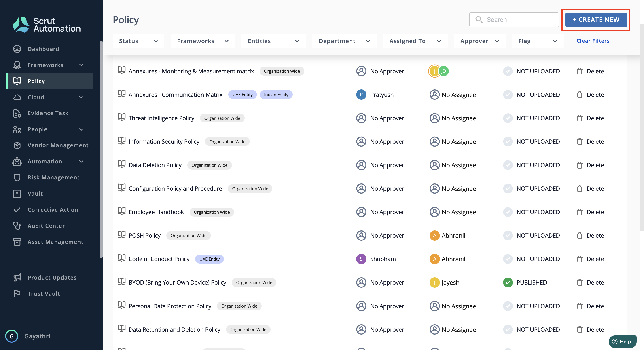Click the Help button
This screenshot has width=644, height=350.
[x=622, y=341]
